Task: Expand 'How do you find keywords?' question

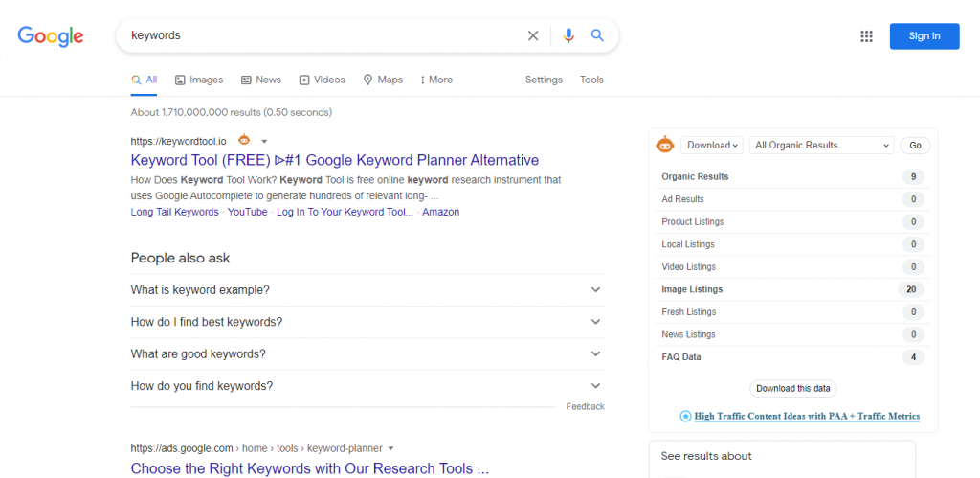Action: (x=367, y=386)
